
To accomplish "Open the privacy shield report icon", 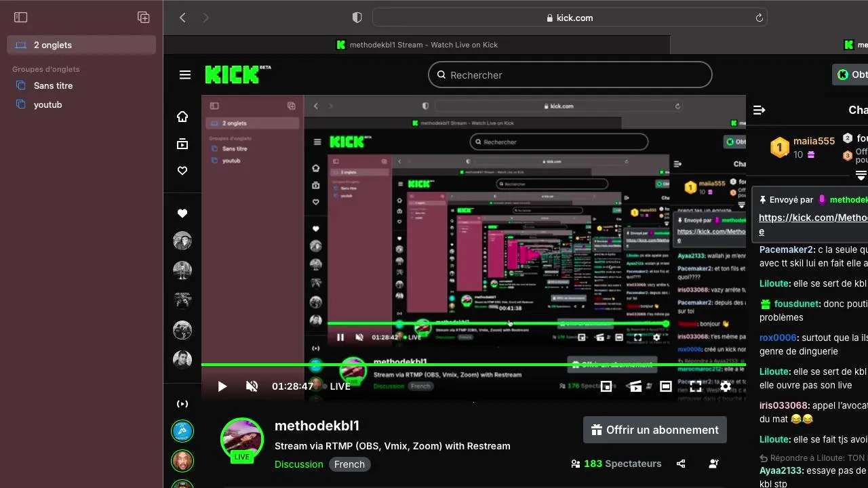I will point(357,18).
